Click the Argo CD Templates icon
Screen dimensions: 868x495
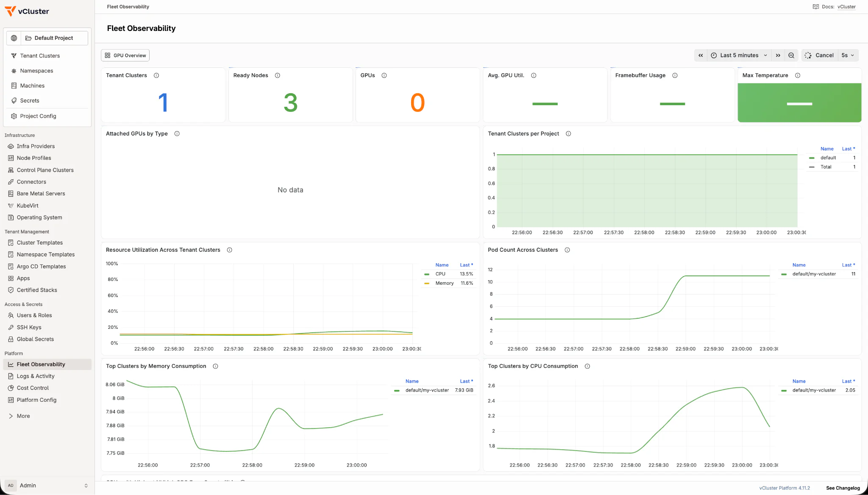tap(11, 267)
